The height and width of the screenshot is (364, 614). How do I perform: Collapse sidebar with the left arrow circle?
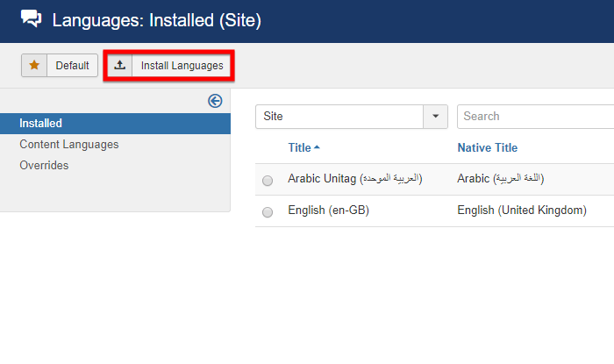click(215, 101)
